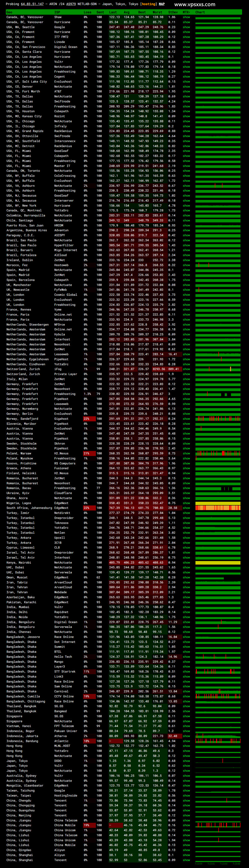Click the chart for Indonesia, Bandung Atlantic row

click(x=218, y=741)
